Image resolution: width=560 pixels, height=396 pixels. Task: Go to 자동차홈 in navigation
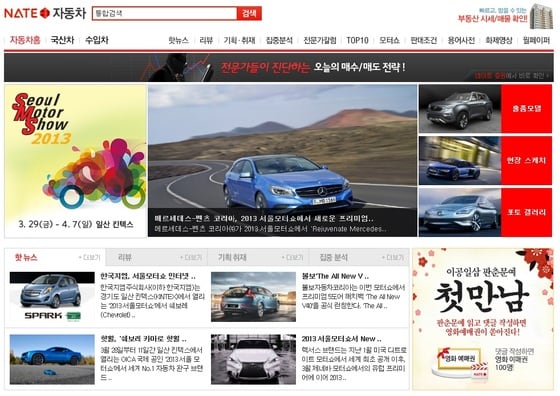(x=25, y=40)
